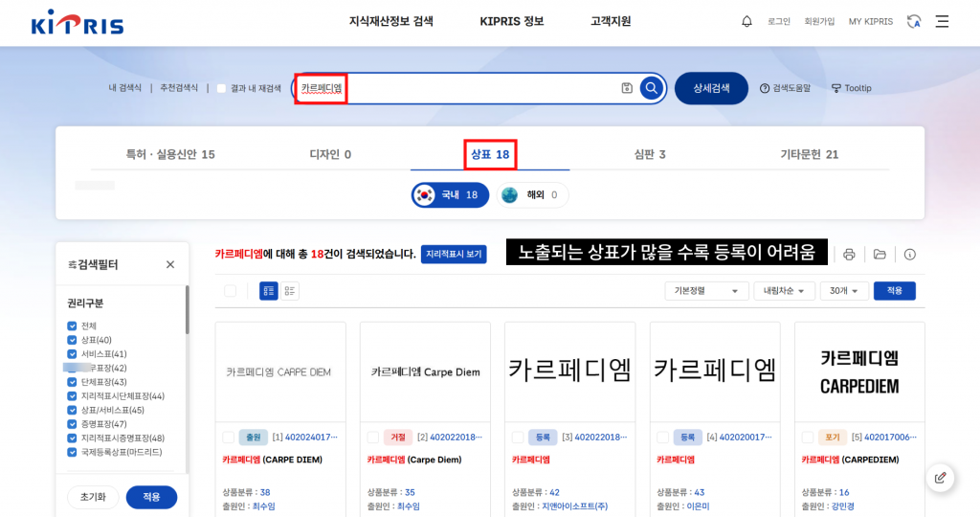This screenshot has height=517, width=980.
Task: Open thumbnail 카르페디엠 CARPEDIEM result [5]
Action: tap(859, 372)
